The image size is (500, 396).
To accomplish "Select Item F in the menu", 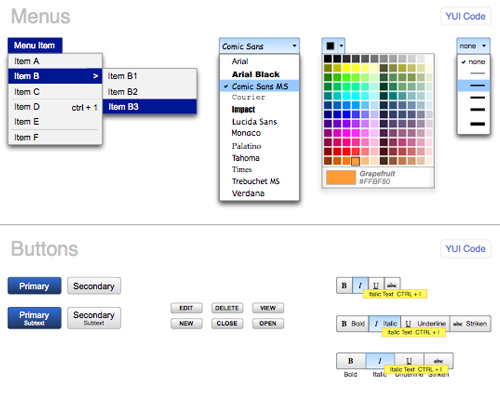I will tap(55, 137).
